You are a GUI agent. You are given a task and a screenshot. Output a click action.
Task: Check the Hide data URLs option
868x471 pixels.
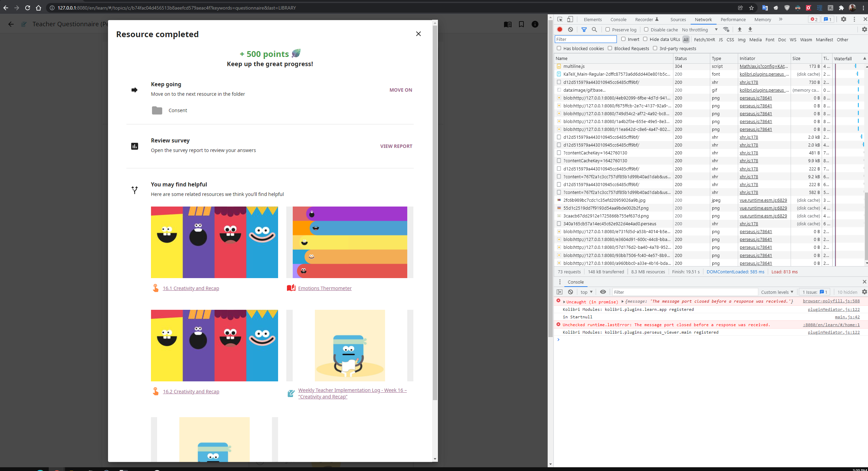645,39
